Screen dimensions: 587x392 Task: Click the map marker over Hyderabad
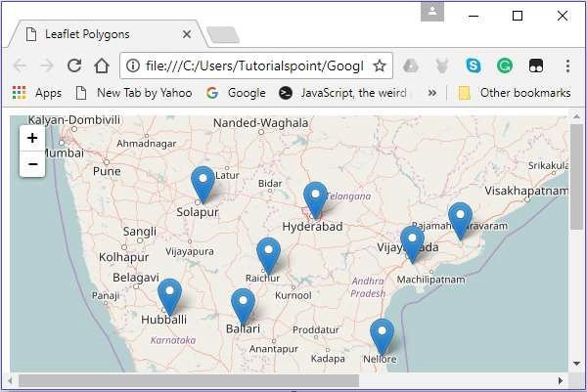(314, 198)
